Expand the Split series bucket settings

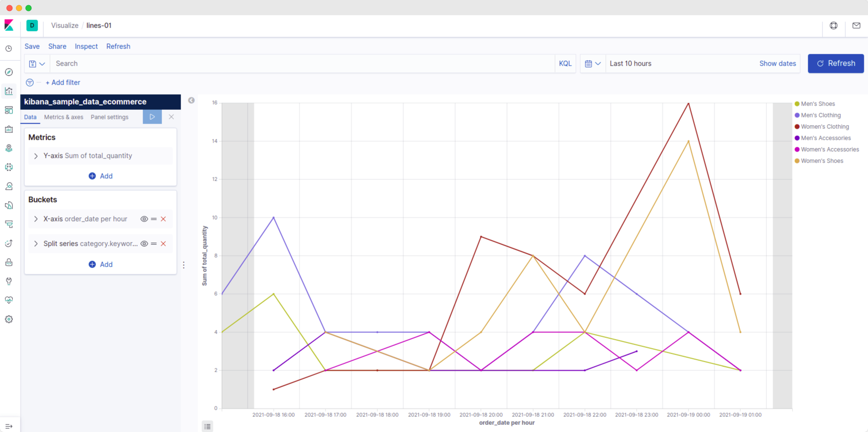click(x=36, y=244)
